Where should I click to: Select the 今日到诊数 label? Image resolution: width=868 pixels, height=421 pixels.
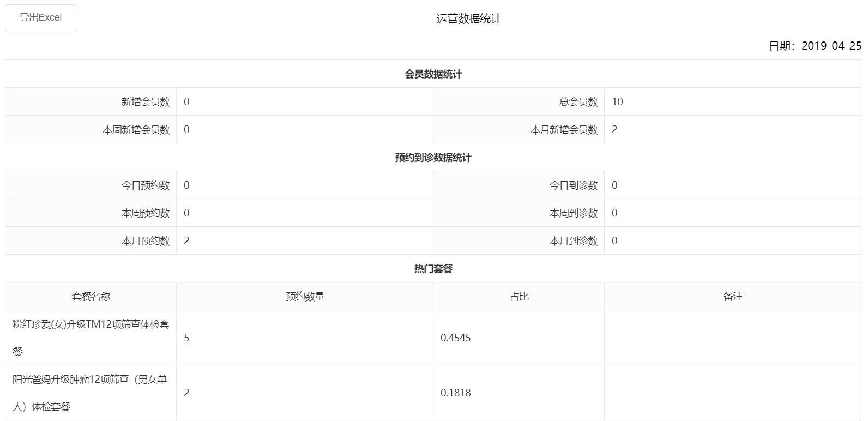click(x=574, y=185)
